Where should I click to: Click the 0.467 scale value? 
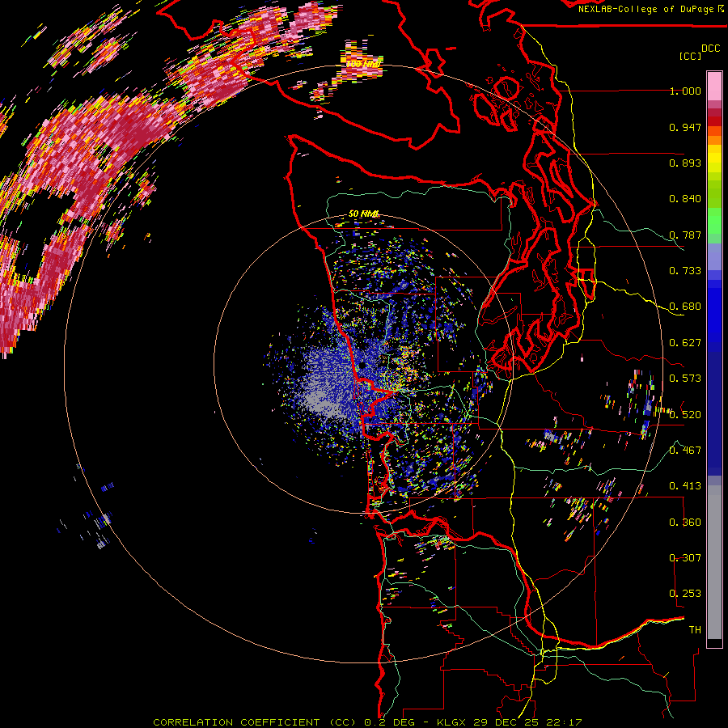pyautogui.click(x=685, y=451)
